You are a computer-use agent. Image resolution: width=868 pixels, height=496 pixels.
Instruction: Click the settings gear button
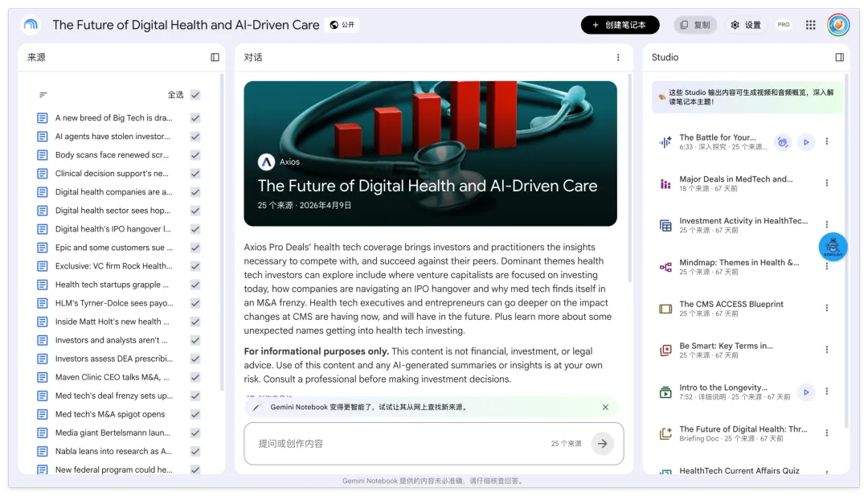pyautogui.click(x=745, y=25)
